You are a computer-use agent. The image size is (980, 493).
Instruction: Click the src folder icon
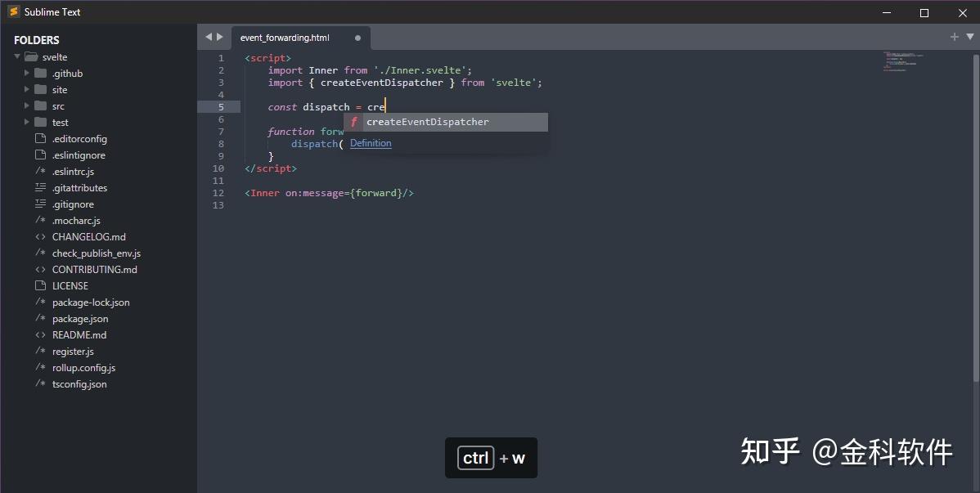tap(41, 105)
